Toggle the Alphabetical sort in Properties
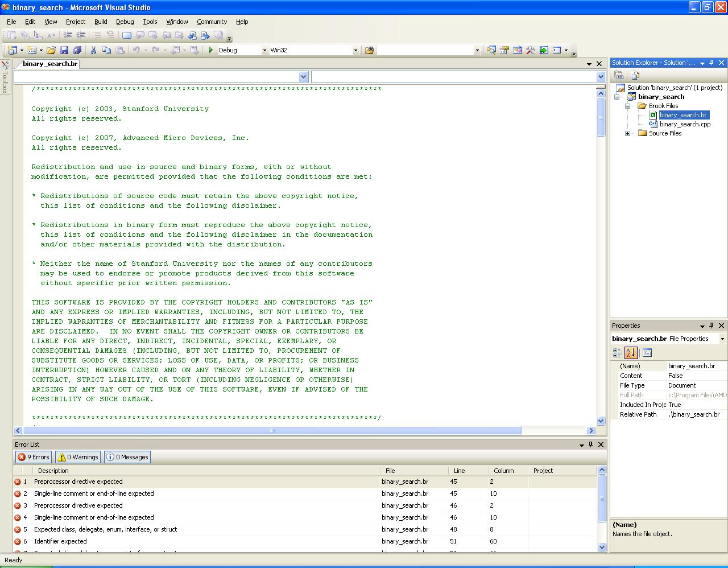This screenshot has height=568, width=728. pyautogui.click(x=630, y=353)
